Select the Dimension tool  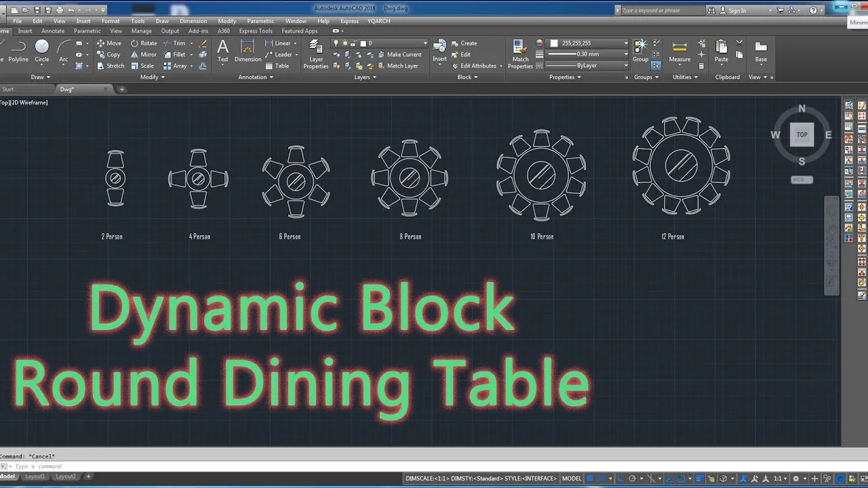(248, 52)
